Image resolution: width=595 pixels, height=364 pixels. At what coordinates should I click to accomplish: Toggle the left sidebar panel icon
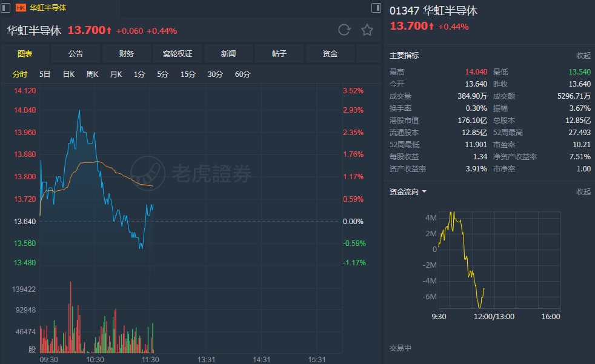point(7,8)
